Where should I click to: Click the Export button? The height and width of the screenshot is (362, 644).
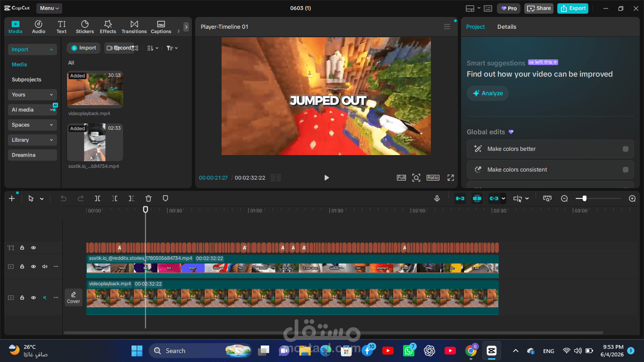pos(573,8)
